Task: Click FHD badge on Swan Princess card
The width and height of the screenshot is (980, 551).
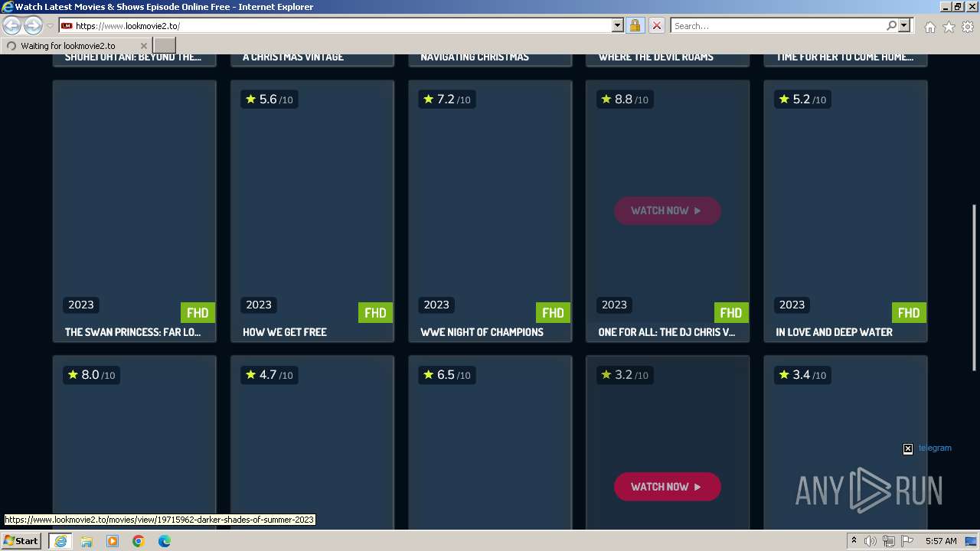Action: [198, 313]
